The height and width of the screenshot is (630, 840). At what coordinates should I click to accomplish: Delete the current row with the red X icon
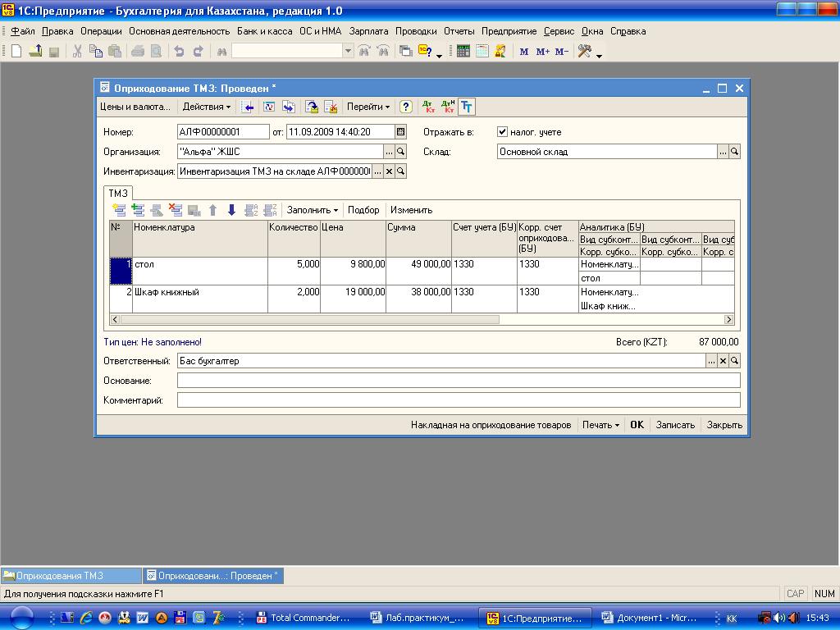(176, 210)
